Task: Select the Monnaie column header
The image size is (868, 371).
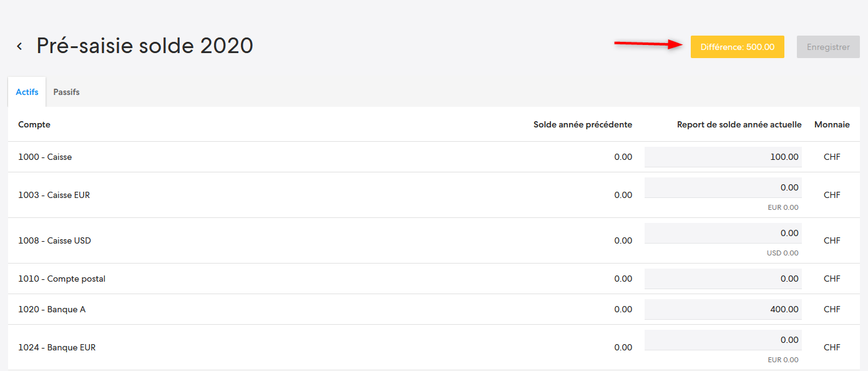Action: 832,124
